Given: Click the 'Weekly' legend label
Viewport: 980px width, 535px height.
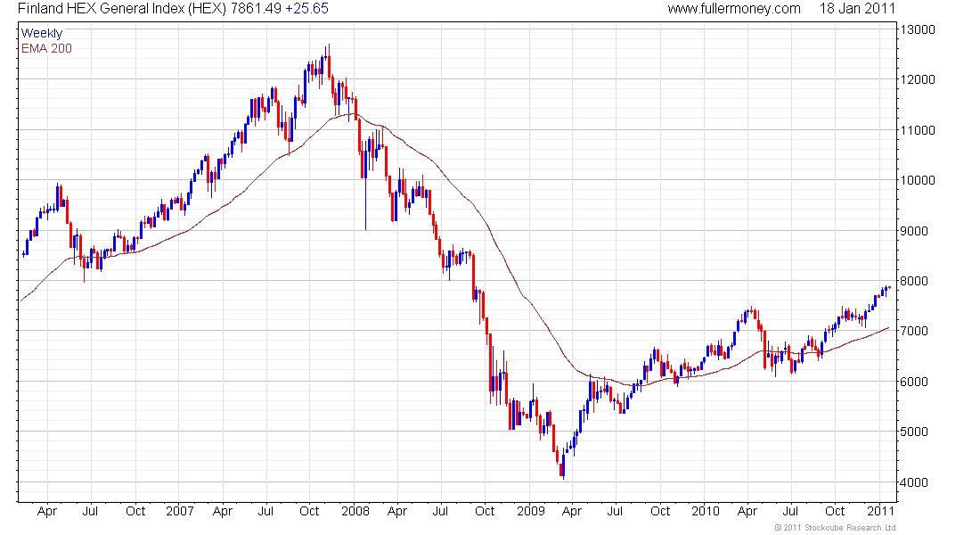Looking at the screenshot, I should 42,33.
